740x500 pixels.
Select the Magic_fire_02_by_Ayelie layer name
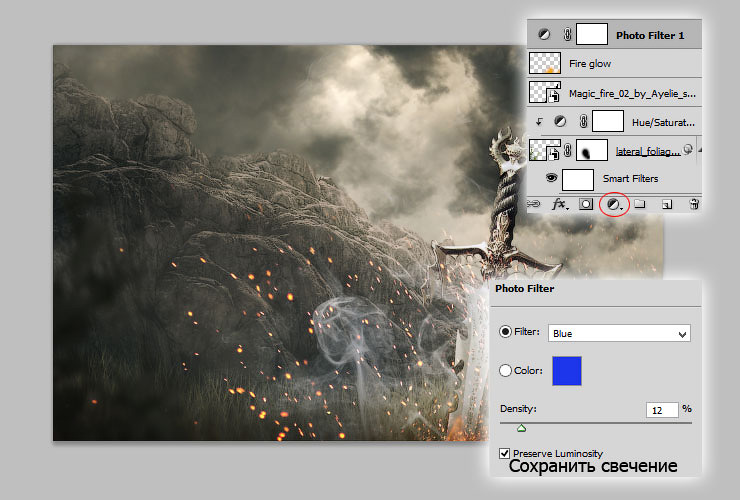(x=632, y=93)
